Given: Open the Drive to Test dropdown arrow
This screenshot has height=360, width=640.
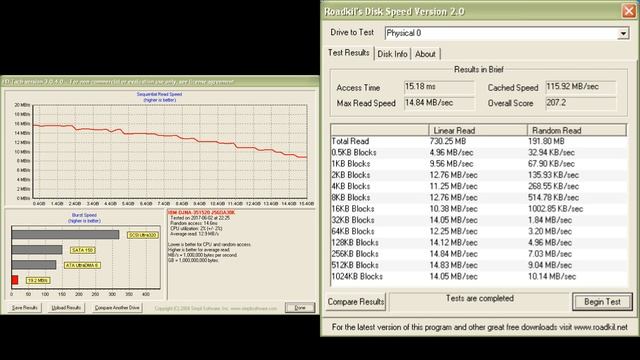Looking at the screenshot, I should [x=623, y=33].
